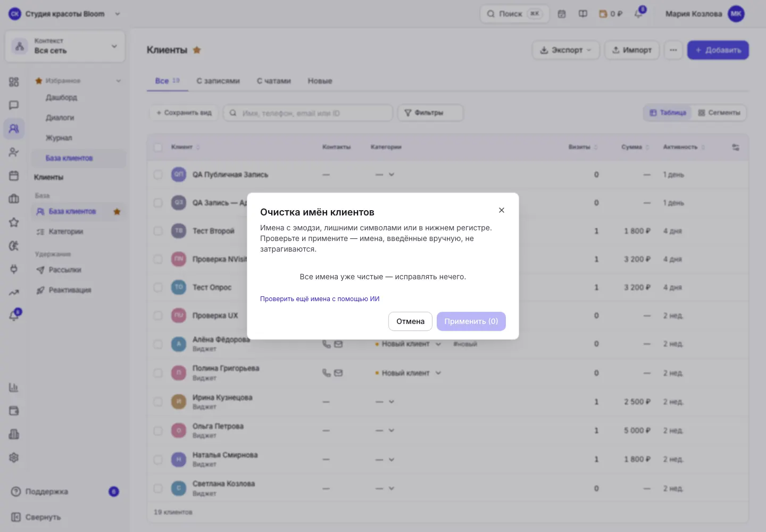Open column settings icon in table header
Screen dimensions: 766x532
point(736,147)
